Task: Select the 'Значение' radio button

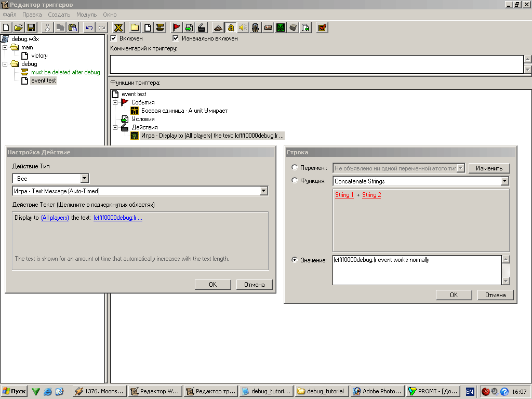Action: point(295,260)
